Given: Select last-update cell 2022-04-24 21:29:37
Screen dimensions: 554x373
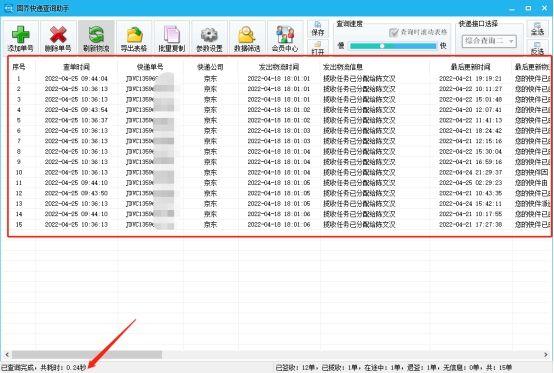Looking at the screenshot, I should (470, 172).
